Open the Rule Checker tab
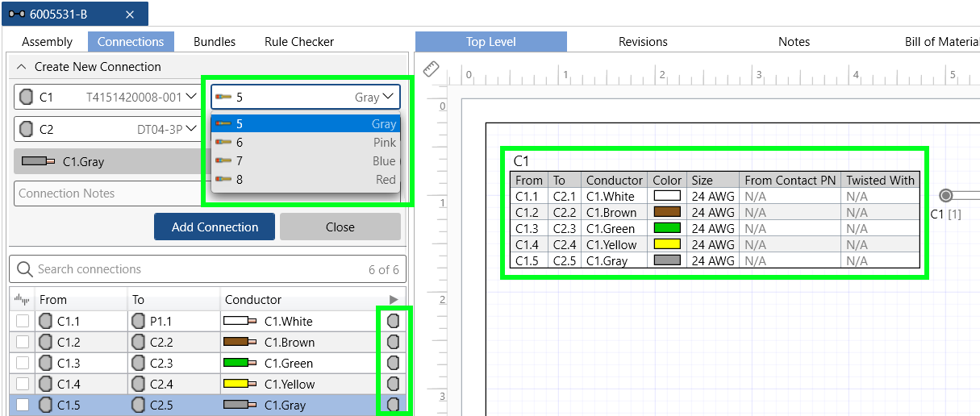 (299, 42)
